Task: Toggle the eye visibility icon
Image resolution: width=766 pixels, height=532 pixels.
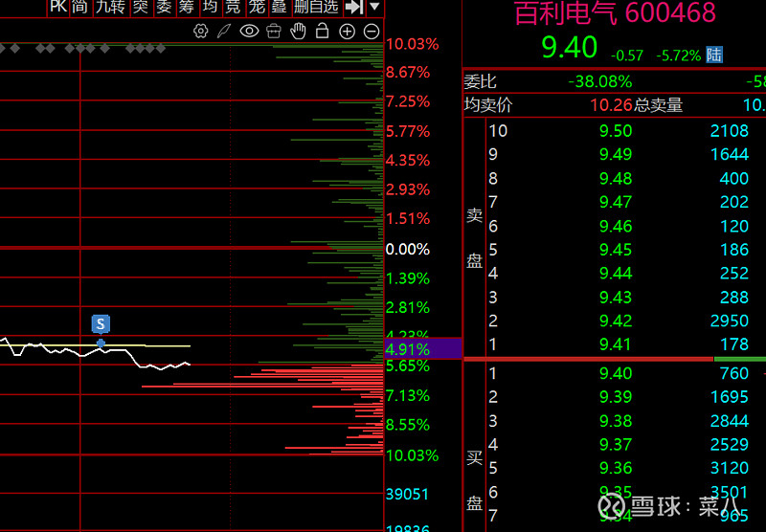Action: pos(249,32)
